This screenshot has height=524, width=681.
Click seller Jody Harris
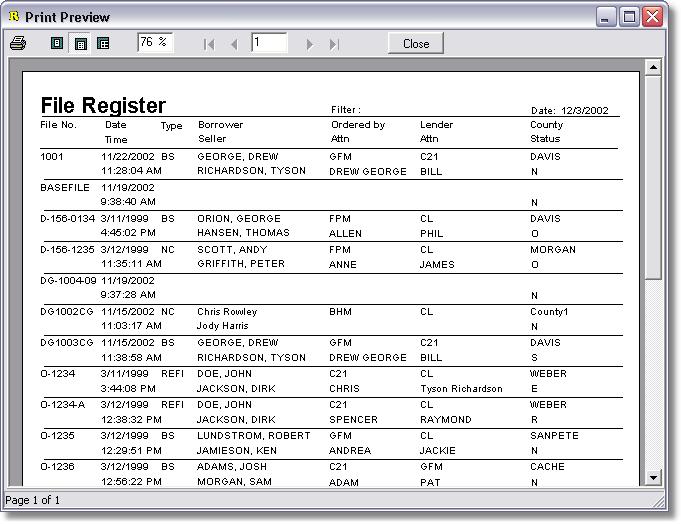[222, 326]
